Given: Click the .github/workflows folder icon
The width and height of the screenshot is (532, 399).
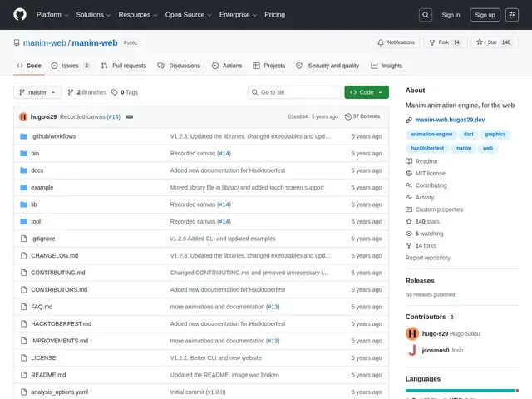Looking at the screenshot, I should coord(23,136).
